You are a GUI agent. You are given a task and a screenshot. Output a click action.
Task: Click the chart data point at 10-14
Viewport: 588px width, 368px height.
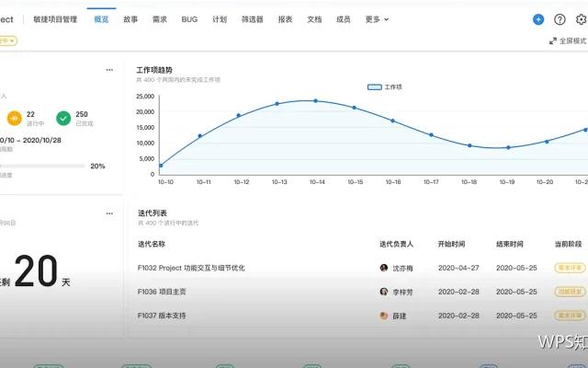coord(316,101)
